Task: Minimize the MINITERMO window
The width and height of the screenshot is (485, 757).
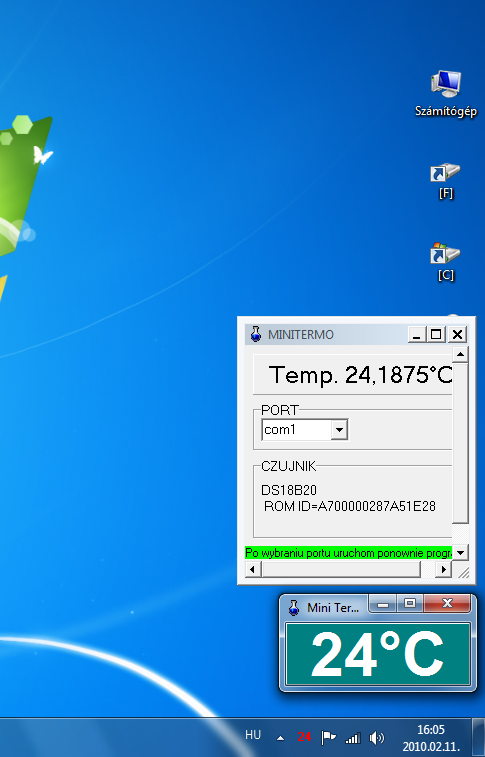Action: [416, 334]
